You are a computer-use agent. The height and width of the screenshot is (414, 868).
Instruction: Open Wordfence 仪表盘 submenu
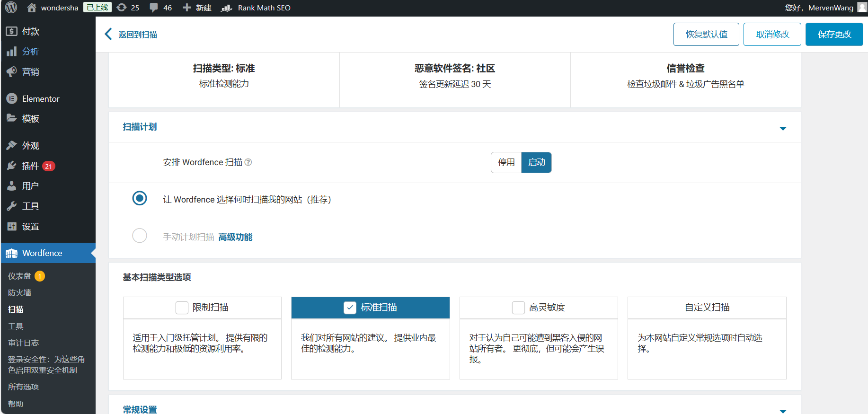coord(19,276)
